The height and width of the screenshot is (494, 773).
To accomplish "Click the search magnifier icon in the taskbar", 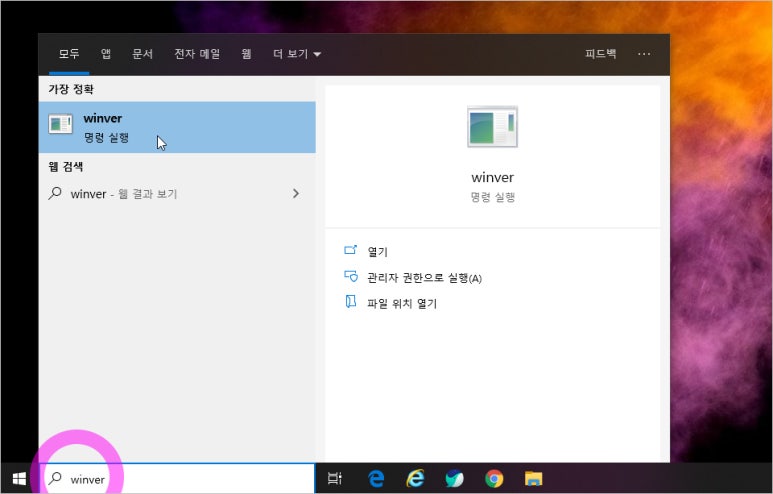I will pos(55,479).
